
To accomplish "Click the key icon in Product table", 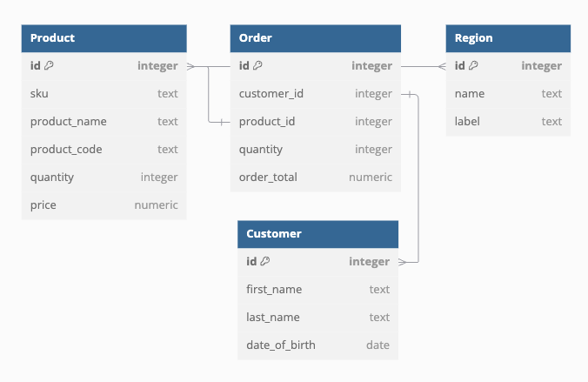I will click(x=49, y=66).
